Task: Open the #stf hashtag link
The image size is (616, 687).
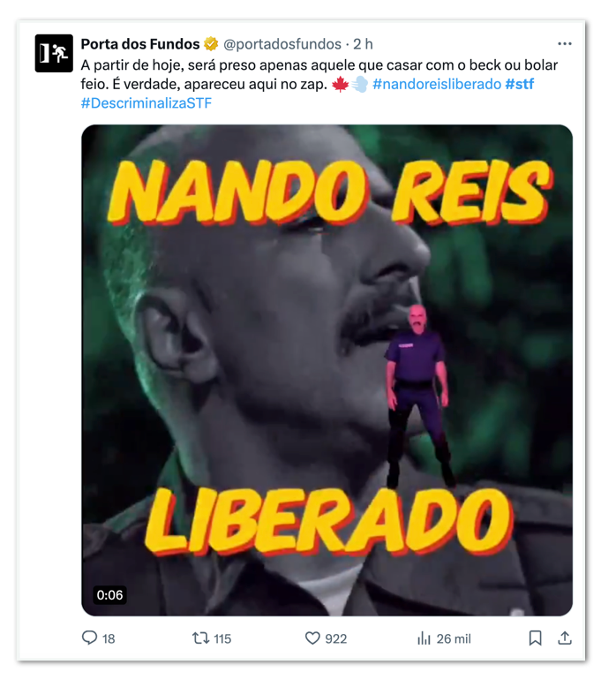Action: tap(519, 84)
